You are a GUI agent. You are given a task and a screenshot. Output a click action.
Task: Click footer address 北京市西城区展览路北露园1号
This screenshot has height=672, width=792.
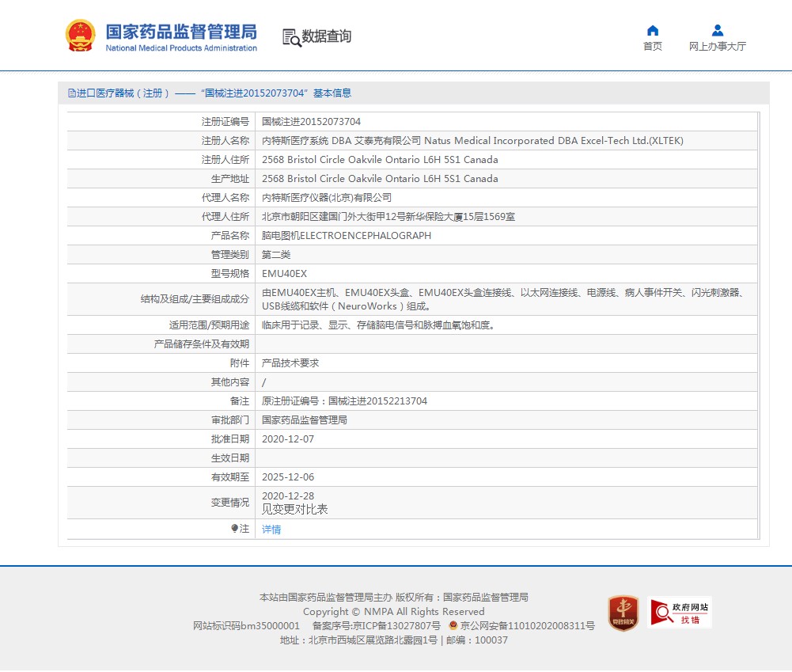[373, 640]
